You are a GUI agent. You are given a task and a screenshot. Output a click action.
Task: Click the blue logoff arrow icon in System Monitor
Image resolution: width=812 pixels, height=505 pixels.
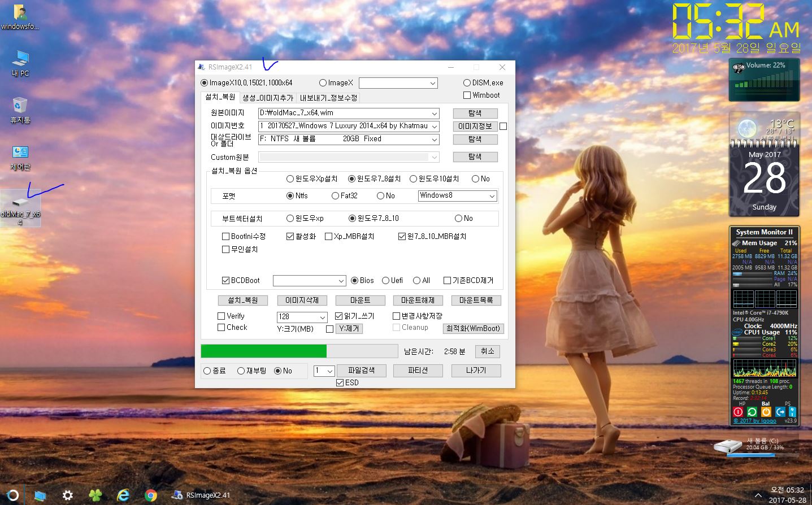780,412
